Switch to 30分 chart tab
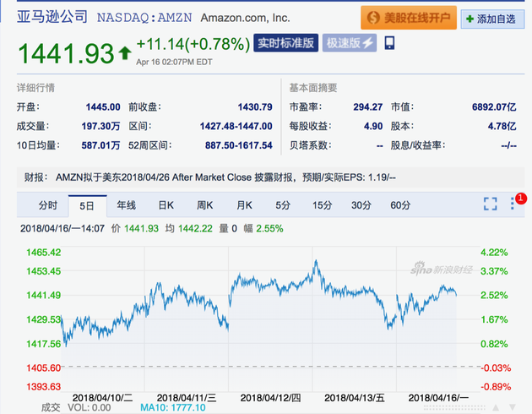Screen dimensions: 532x414 click(x=361, y=205)
